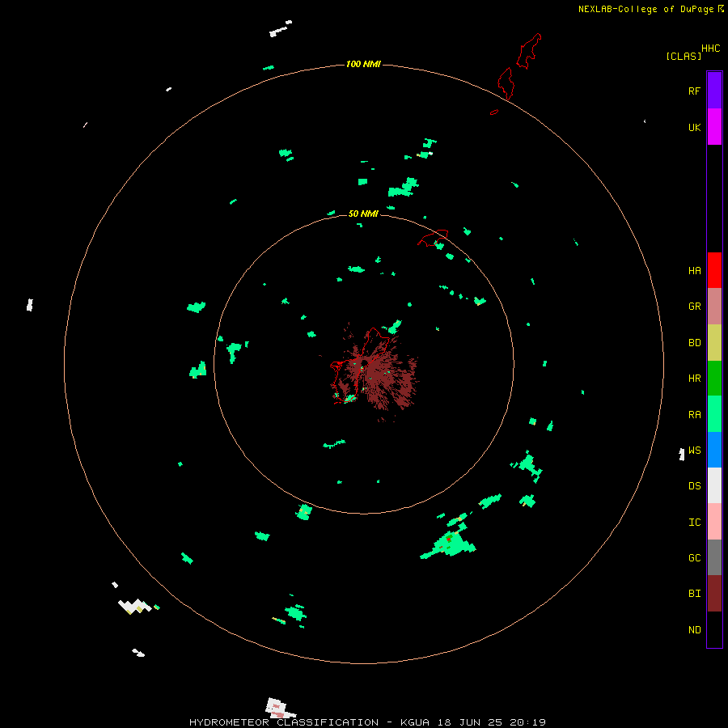Pick the WS blue legend swatch

(x=714, y=450)
